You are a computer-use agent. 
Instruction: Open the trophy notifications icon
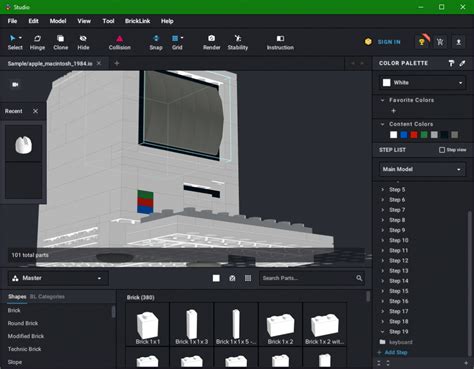[422, 42]
